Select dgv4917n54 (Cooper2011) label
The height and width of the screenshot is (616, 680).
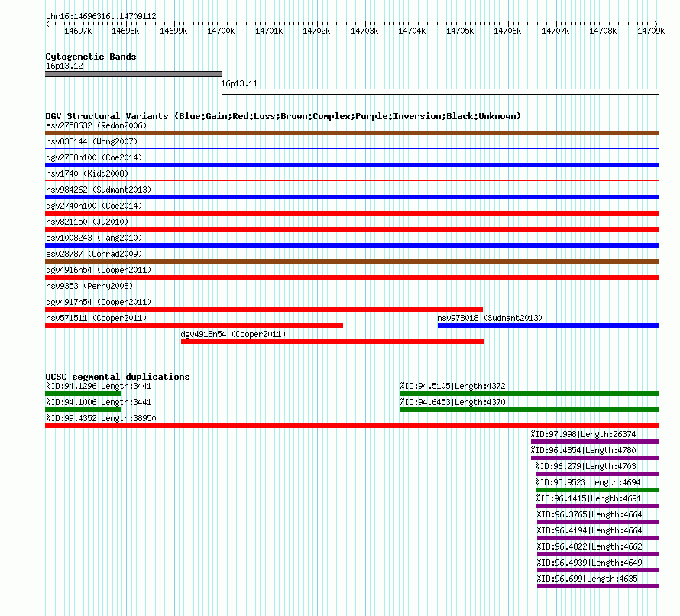tap(99, 303)
